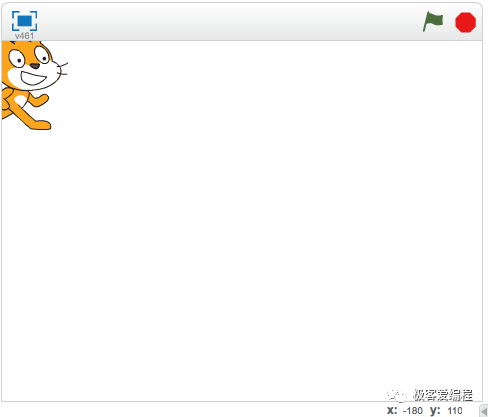Click the 极客爱编程 watermark text

pos(443,395)
